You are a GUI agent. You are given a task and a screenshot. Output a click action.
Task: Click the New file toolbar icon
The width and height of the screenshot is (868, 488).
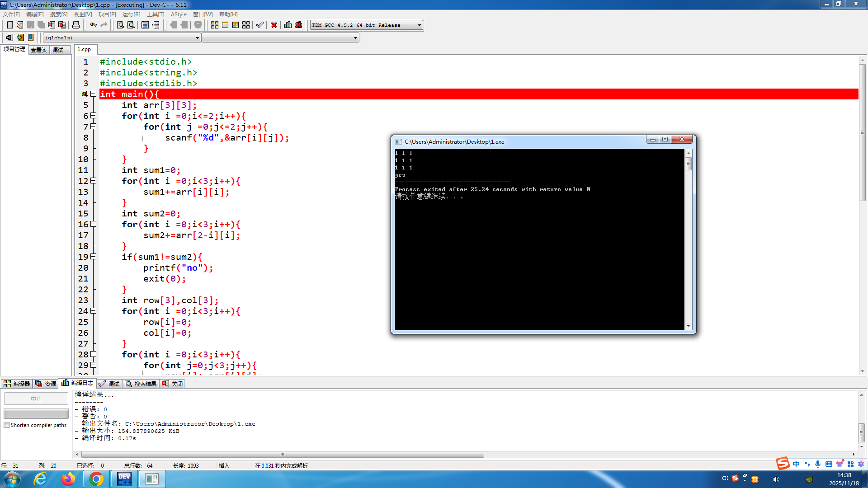9,25
